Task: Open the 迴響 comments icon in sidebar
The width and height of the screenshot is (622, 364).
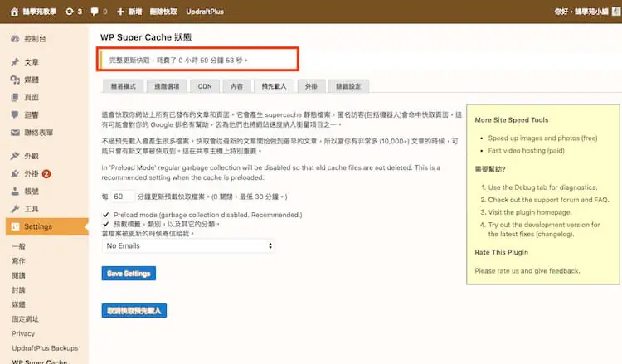Action: pos(15,114)
